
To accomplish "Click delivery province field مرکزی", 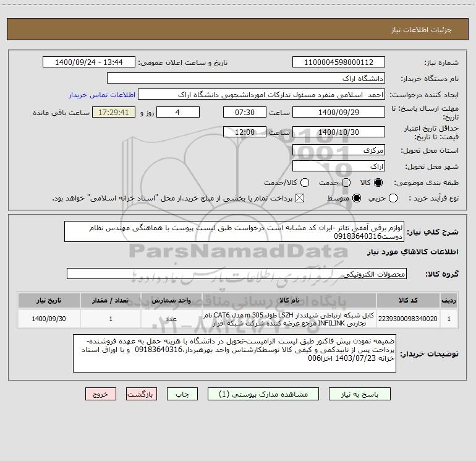I will pyautogui.click(x=339, y=150).
